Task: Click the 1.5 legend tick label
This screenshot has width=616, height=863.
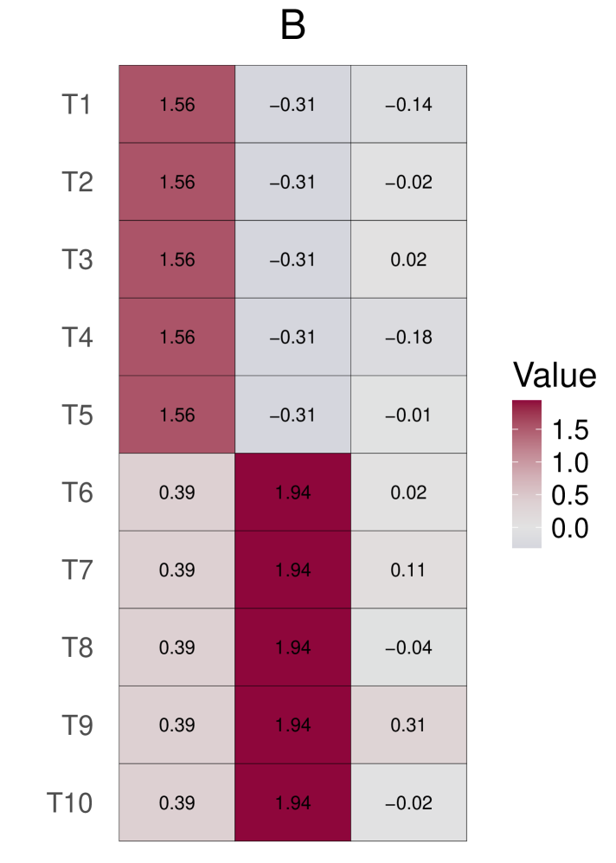Action: tap(571, 429)
